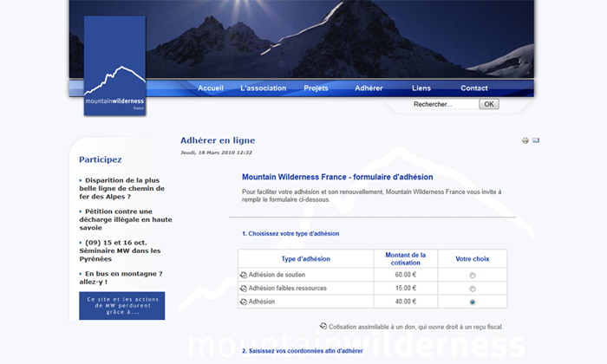The height and width of the screenshot is (364, 607).
Task: Open the Pétition contre une décharge illégale link
Action: click(126, 219)
